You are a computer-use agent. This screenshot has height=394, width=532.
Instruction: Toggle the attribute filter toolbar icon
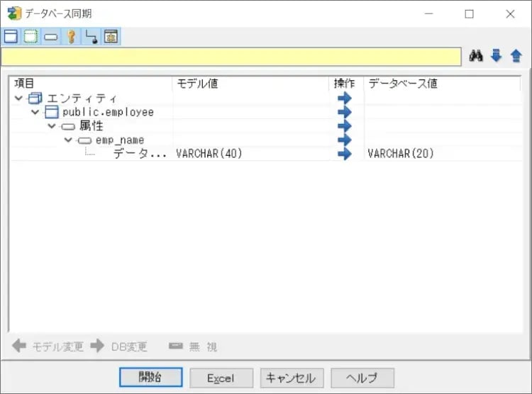point(50,37)
